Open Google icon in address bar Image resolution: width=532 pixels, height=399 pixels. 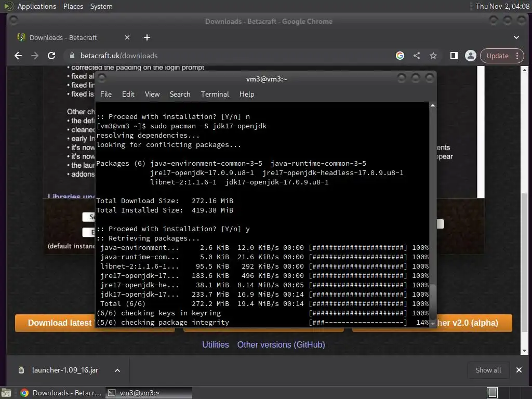click(x=400, y=56)
